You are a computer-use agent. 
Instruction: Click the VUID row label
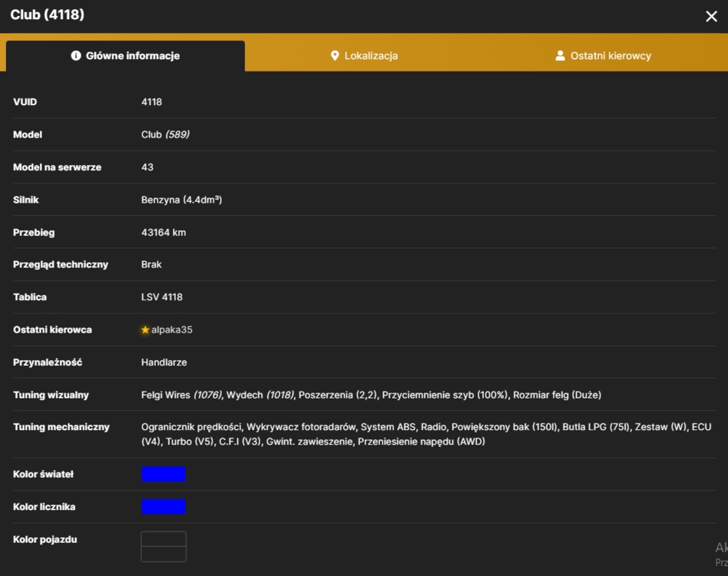(25, 101)
